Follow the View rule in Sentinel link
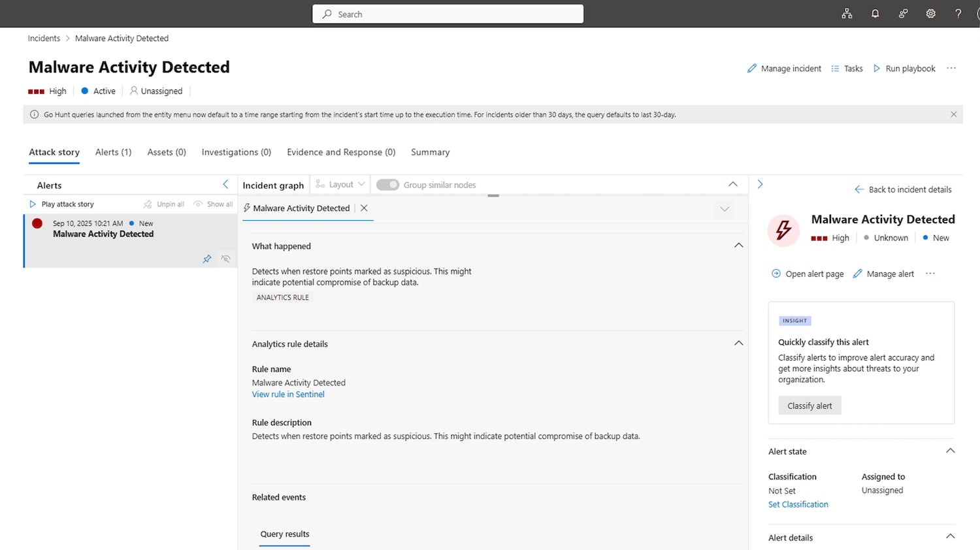Screen dimensions: 980x550 point(288,395)
